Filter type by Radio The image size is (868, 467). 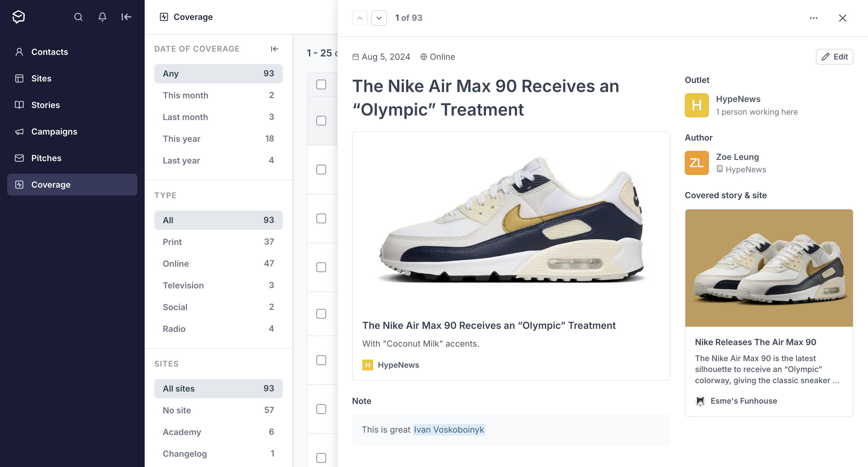pos(218,329)
